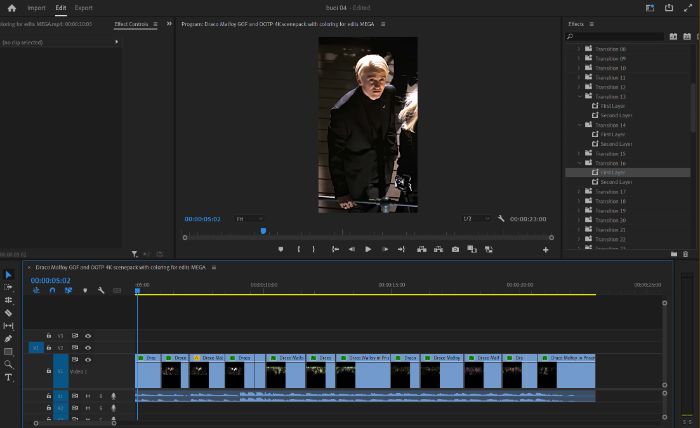Open timeline display settings wrench
The image size is (700, 428).
[101, 291]
